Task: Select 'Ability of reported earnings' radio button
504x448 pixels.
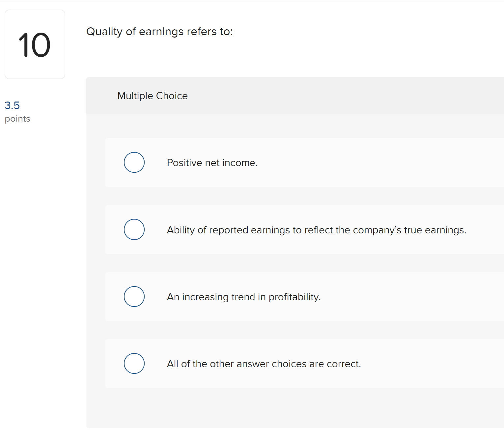Action: pyautogui.click(x=134, y=229)
